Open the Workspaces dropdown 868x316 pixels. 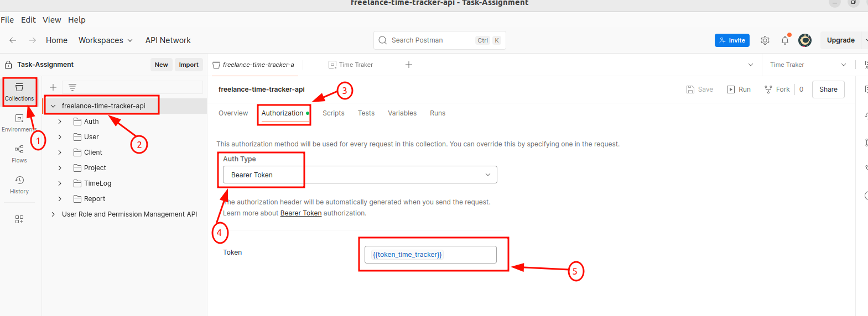(106, 40)
